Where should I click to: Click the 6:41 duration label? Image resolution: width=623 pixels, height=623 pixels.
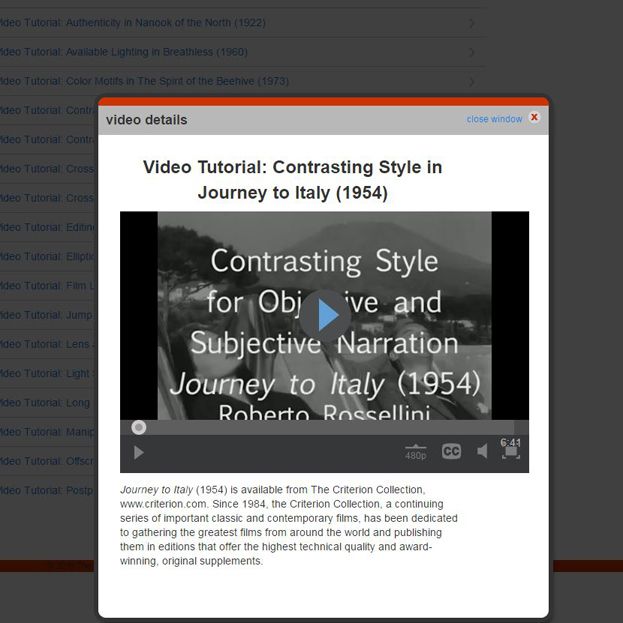click(511, 442)
